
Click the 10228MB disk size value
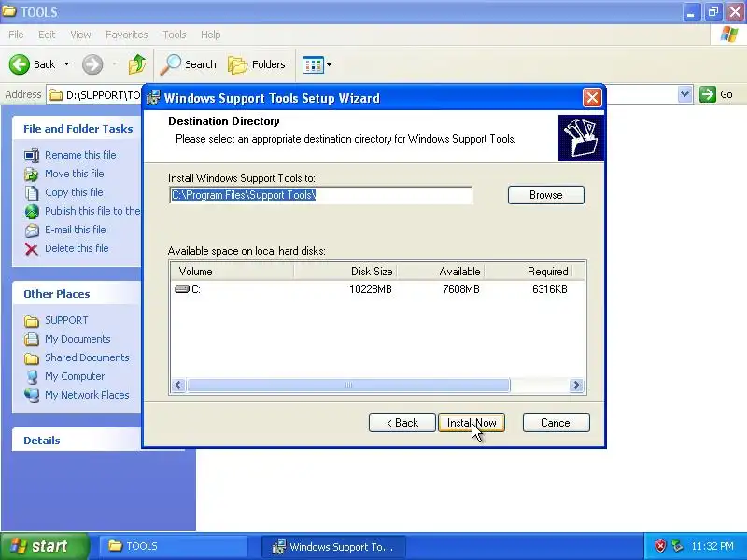pos(371,289)
